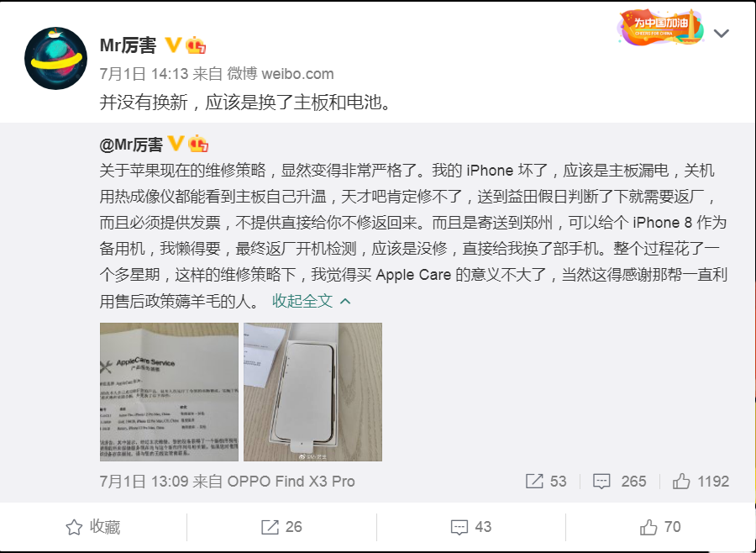This screenshot has height=553, width=756.
Task: Click Mr厉害 username at top
Action: (x=129, y=45)
